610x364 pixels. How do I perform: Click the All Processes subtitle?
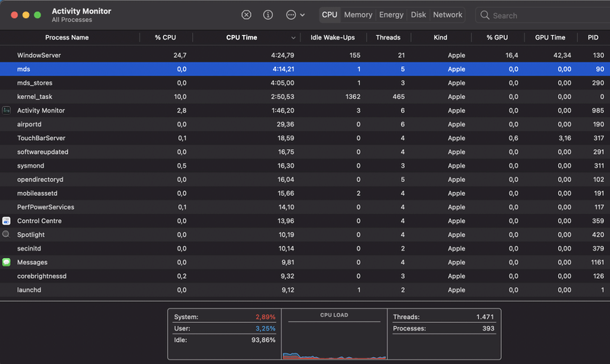(72, 20)
